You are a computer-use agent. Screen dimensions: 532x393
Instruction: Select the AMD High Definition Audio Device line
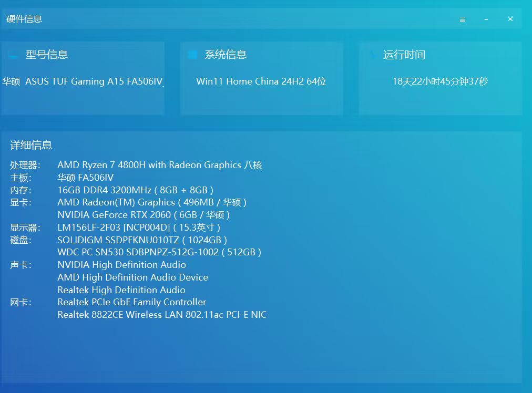(132, 277)
